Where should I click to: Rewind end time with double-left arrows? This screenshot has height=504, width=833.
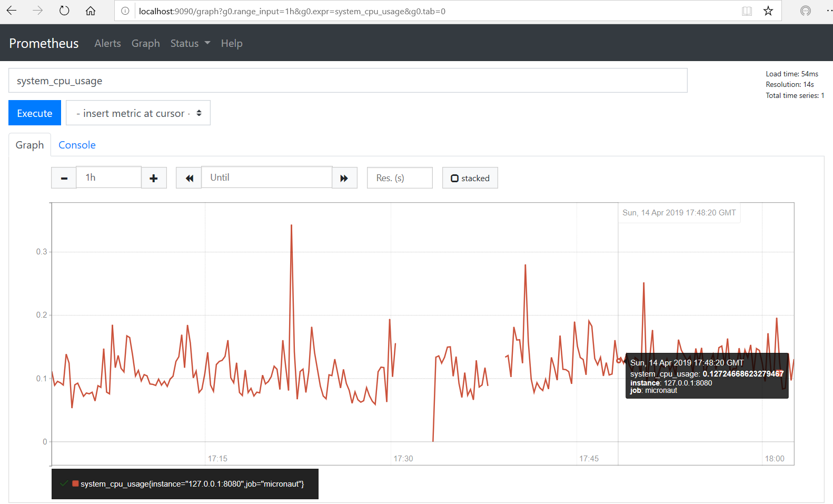click(x=189, y=178)
